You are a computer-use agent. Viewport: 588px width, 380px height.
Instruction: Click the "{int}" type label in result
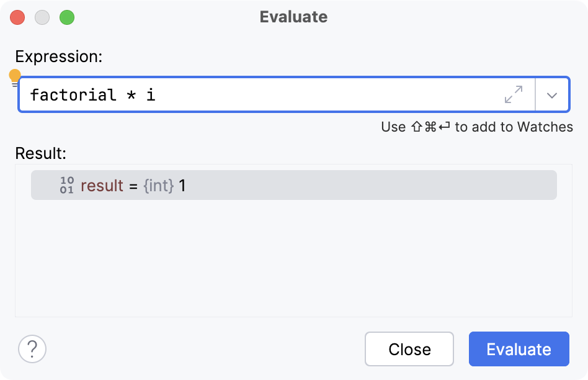[159, 184]
